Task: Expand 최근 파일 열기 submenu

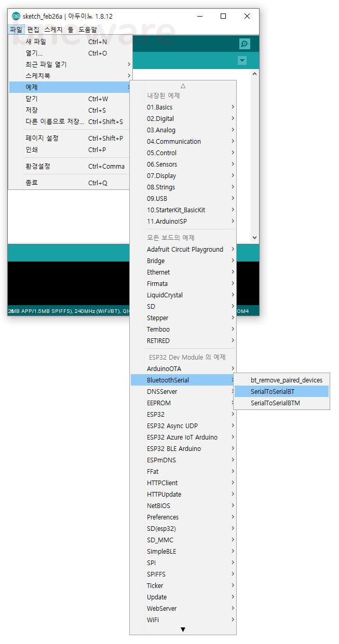Action: pos(70,64)
